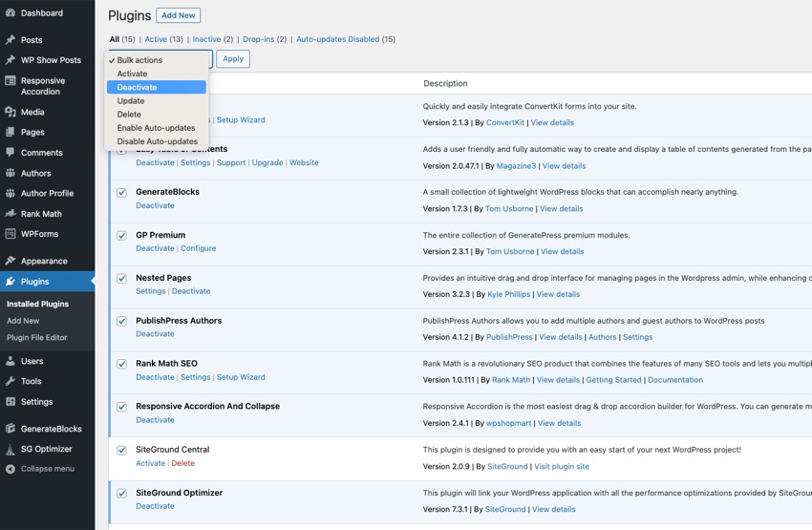Open wpshopmart author link
The image size is (812, 530).
(508, 423)
